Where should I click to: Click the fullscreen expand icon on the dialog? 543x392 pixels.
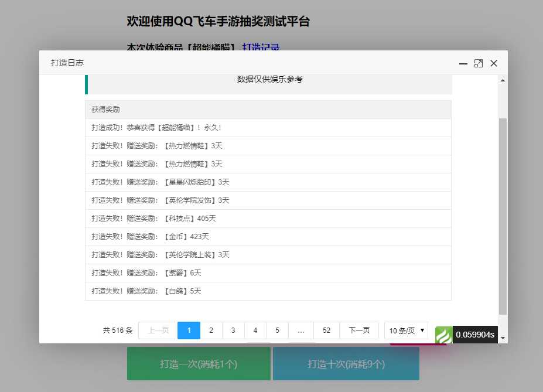pos(478,63)
